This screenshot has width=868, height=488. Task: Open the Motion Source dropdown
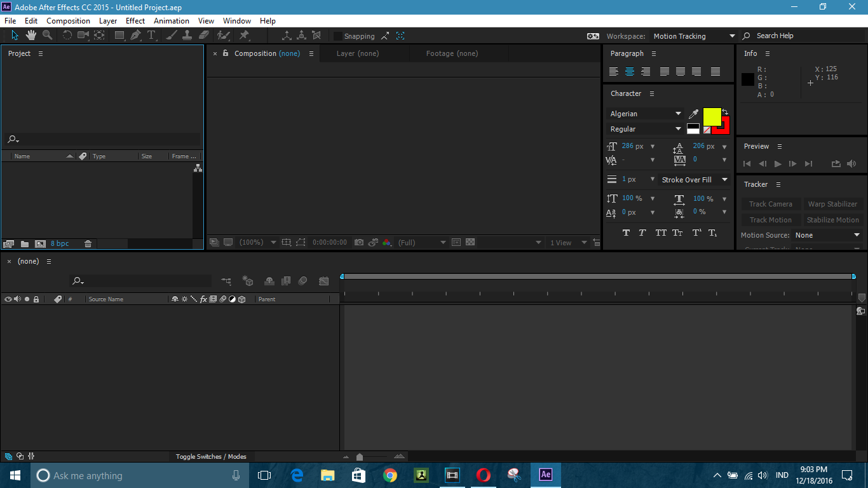[827, 234]
